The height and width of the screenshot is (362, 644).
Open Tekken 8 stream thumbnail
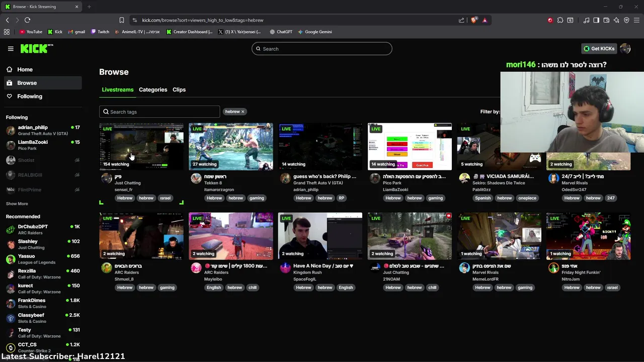(231, 146)
